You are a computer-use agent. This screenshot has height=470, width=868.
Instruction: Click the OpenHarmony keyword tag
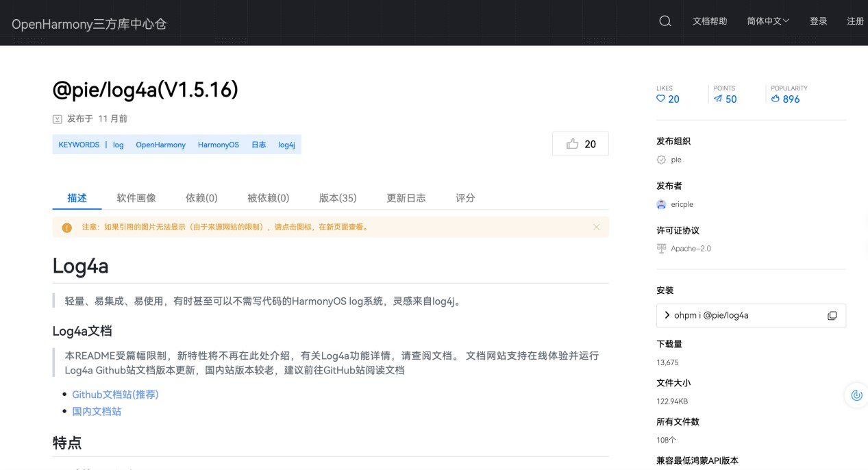pyautogui.click(x=160, y=145)
